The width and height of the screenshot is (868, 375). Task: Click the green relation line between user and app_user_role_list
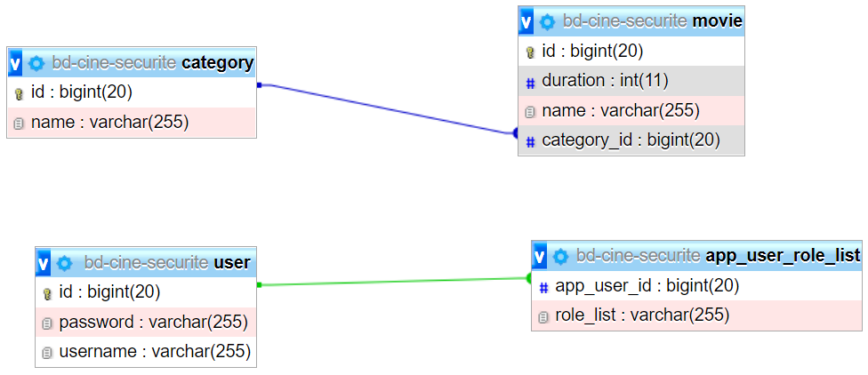[393, 282]
